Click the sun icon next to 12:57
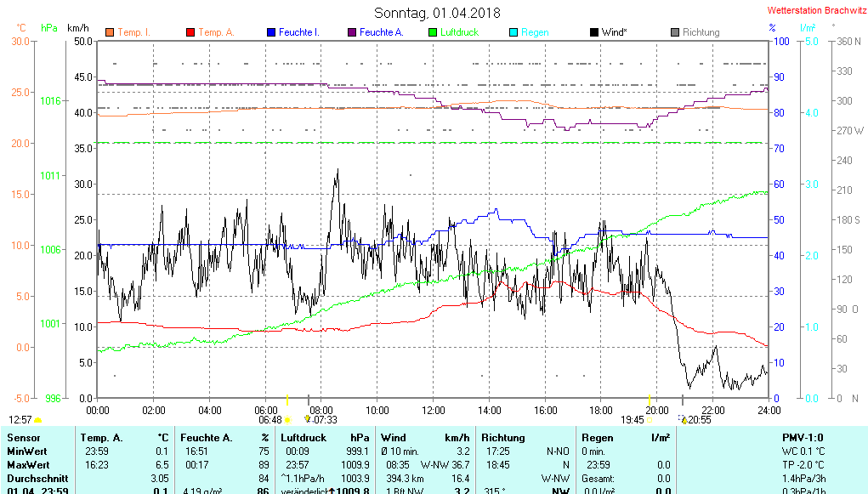 (37, 420)
